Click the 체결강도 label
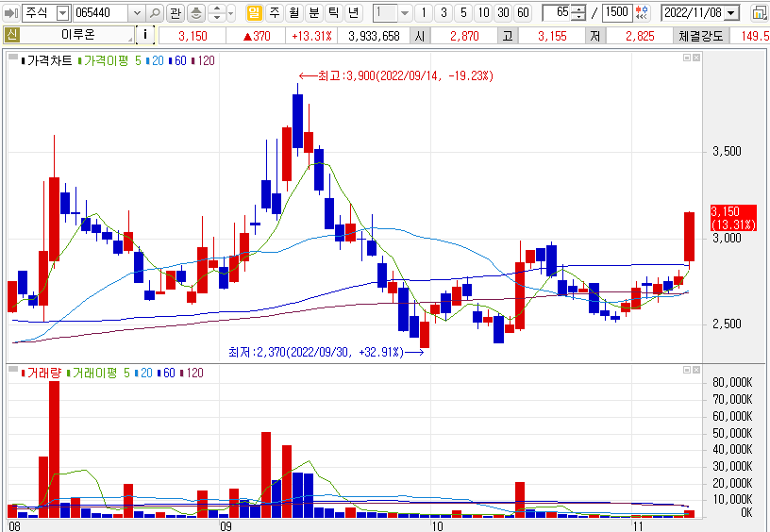Image resolution: width=770 pixels, height=532 pixels. [x=701, y=36]
